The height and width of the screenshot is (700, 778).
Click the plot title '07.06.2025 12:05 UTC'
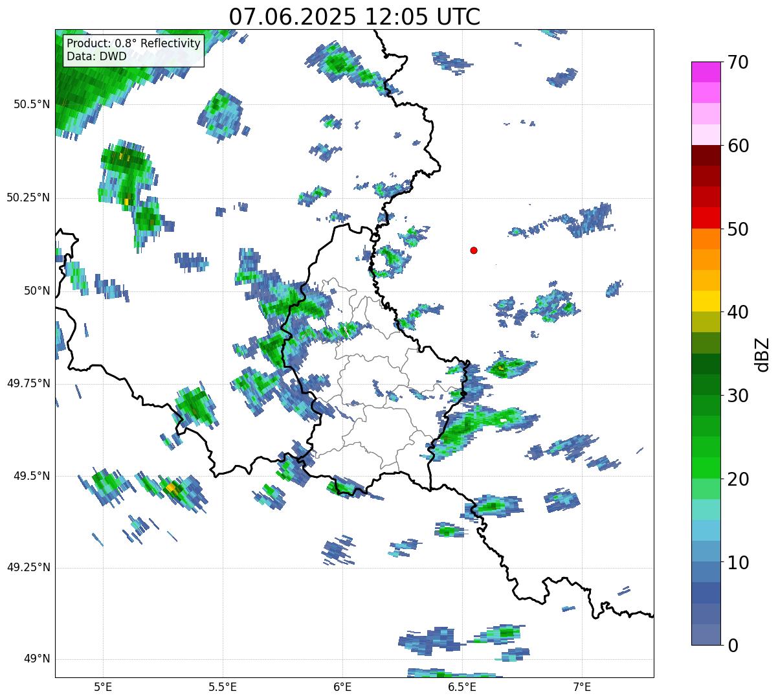click(x=355, y=16)
